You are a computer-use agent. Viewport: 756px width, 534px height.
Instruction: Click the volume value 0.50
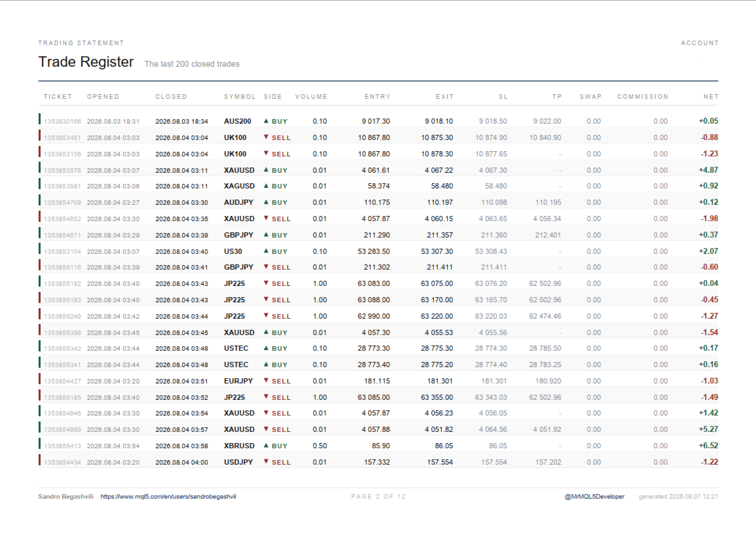(x=319, y=446)
